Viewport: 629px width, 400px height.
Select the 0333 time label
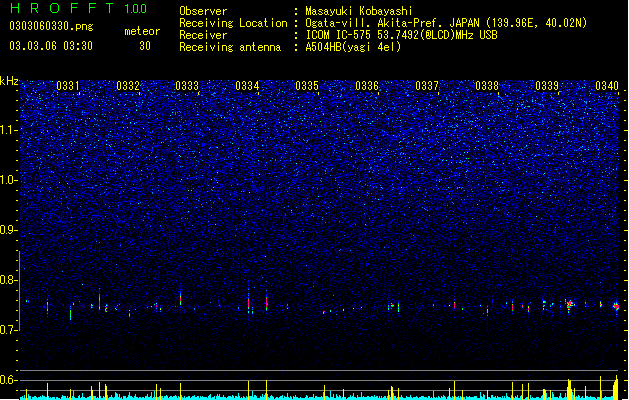(187, 86)
